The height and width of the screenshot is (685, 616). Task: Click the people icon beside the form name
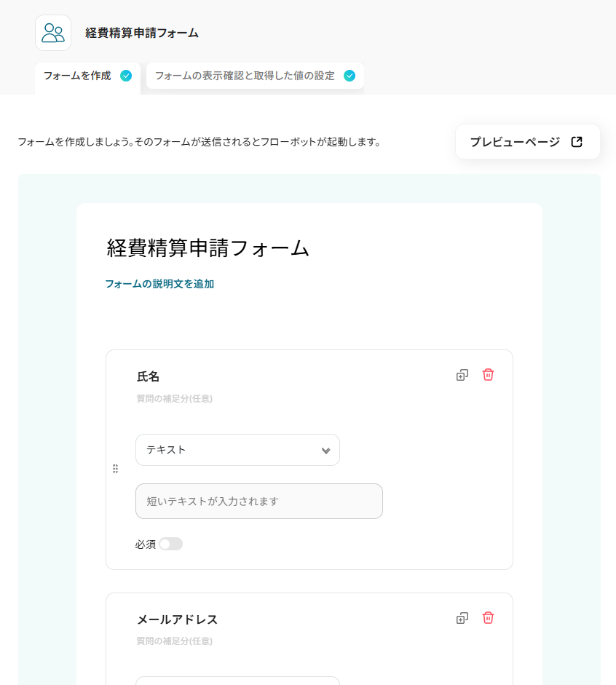pos(53,33)
